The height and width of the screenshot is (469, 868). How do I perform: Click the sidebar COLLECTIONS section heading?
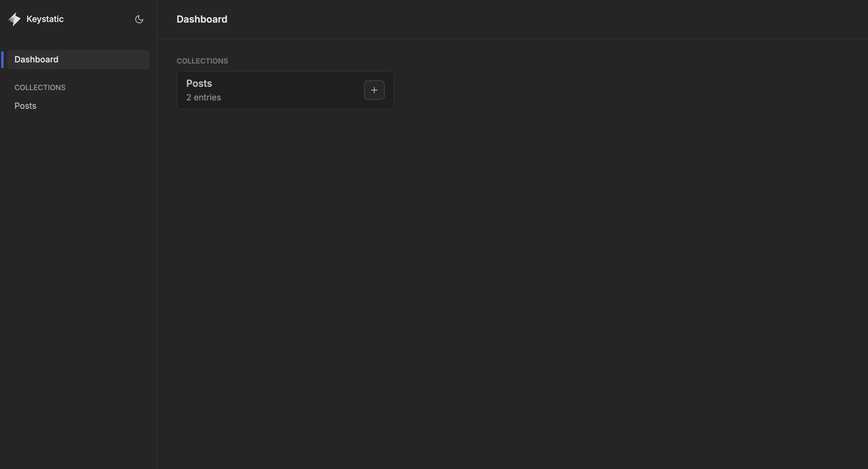pyautogui.click(x=40, y=88)
